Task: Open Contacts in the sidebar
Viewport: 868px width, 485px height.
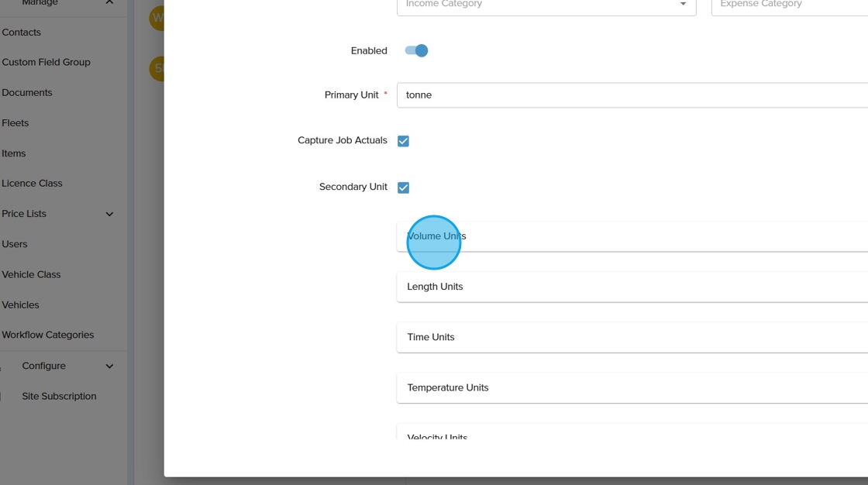Action: (x=22, y=33)
